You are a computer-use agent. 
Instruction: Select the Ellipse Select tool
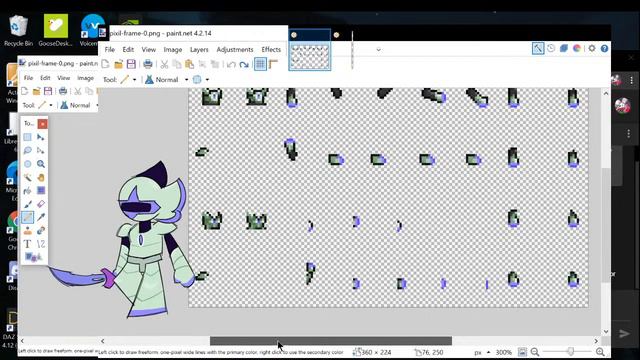pyautogui.click(x=27, y=164)
